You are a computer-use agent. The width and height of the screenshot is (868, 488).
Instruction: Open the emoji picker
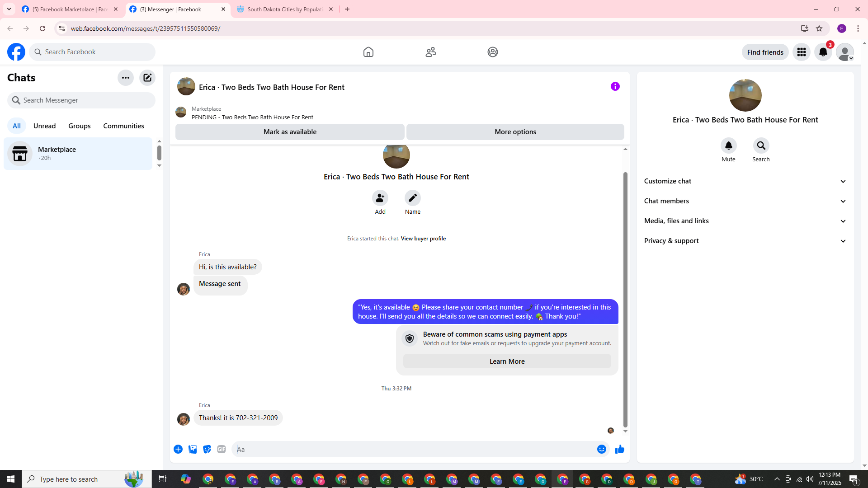602,449
